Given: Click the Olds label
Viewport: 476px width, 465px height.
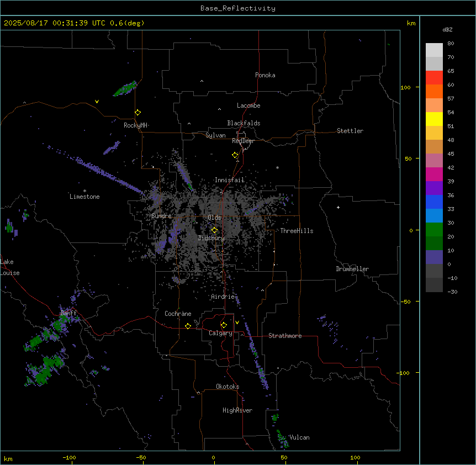Looking at the screenshot, I should pyautogui.click(x=214, y=218).
